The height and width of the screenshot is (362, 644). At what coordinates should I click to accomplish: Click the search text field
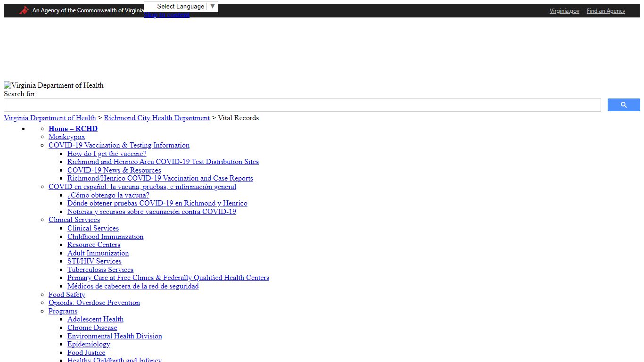[x=302, y=105]
